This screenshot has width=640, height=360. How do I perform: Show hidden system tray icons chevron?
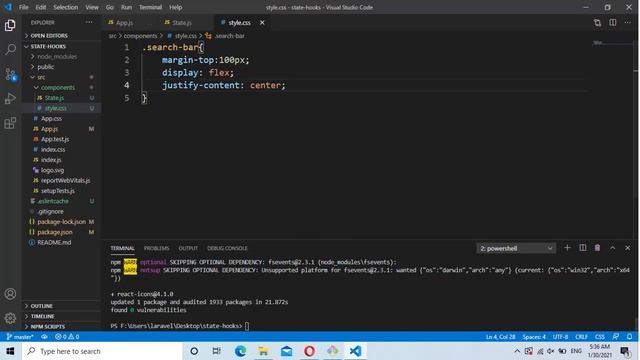(517, 351)
